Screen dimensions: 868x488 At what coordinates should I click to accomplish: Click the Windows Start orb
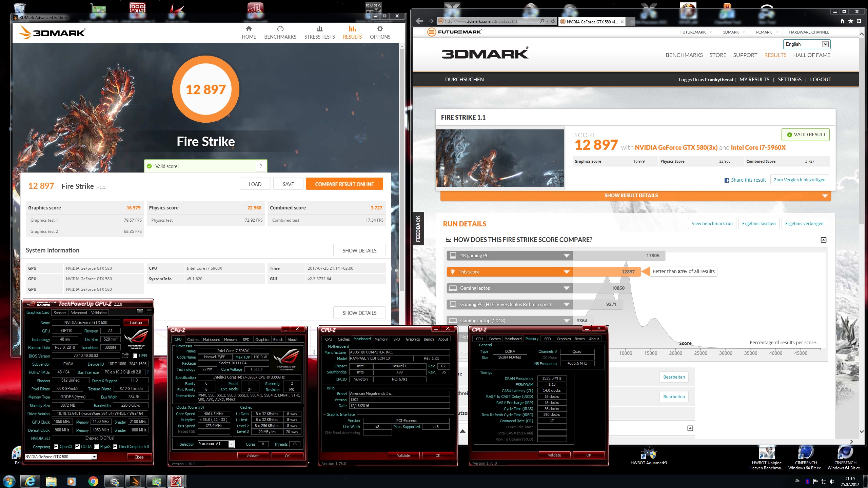(9, 481)
